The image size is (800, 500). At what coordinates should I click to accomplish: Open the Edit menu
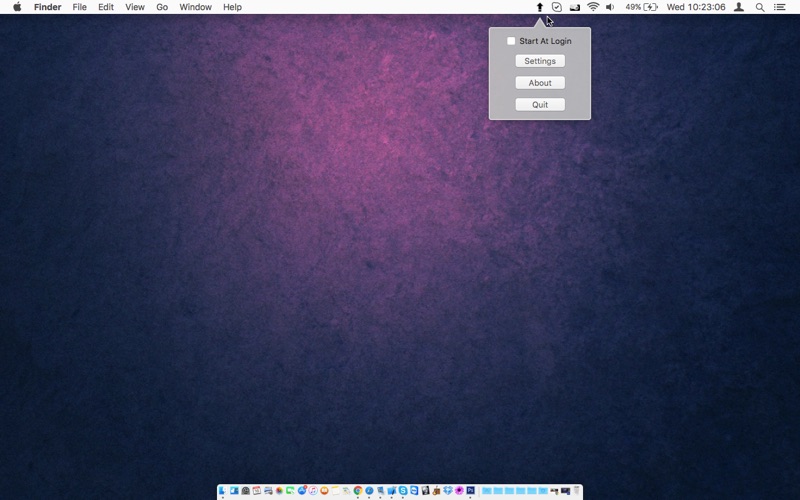tap(106, 7)
